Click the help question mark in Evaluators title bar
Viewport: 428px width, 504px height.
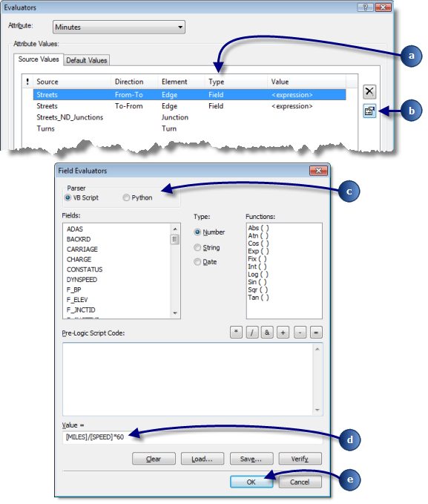tap(366, 7)
